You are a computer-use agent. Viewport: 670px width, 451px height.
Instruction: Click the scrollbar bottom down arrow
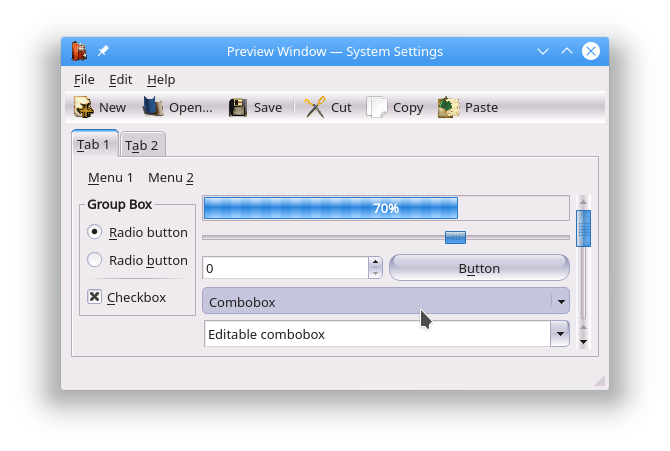coord(583,342)
